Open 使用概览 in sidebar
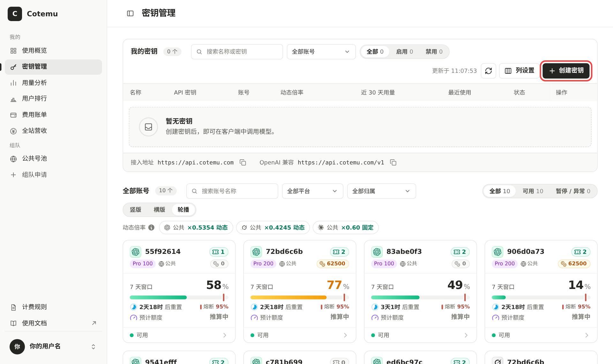Viewport: 613px width, 364px height. 53,51
